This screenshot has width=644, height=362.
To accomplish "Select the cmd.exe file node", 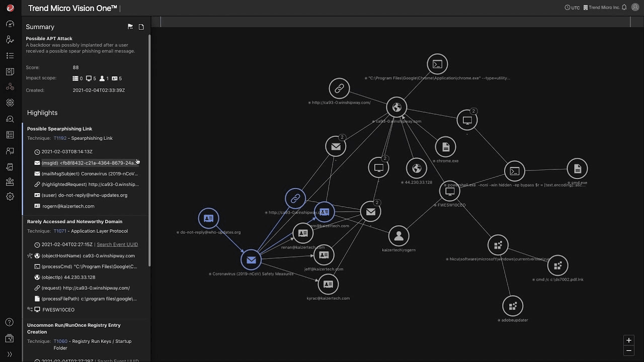I will [x=577, y=169].
